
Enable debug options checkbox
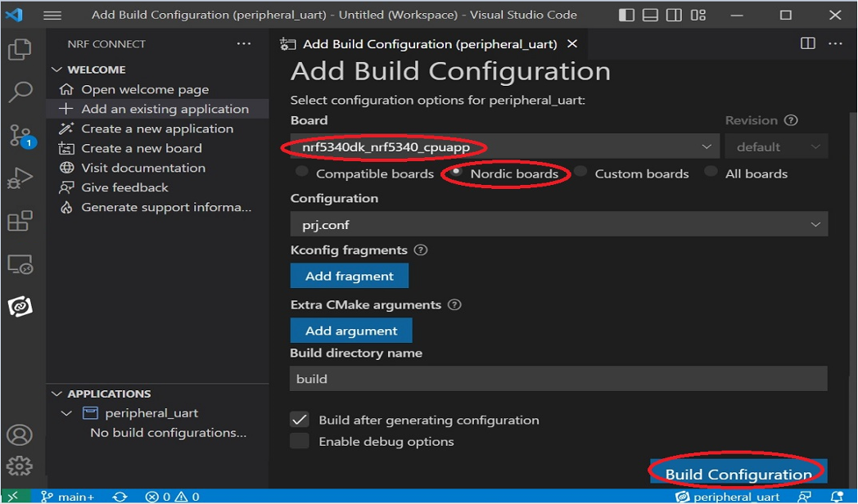point(300,442)
